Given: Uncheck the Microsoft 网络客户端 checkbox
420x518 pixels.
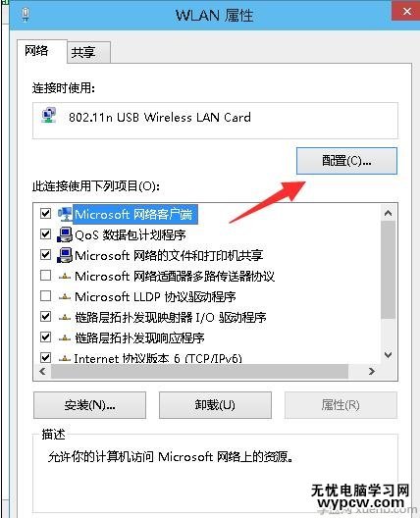Looking at the screenshot, I should tap(45, 214).
